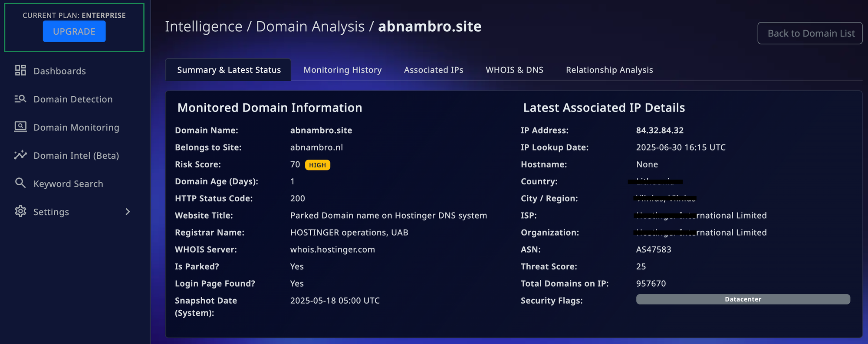The image size is (868, 344).
Task: Click the HIGH risk badge
Action: [318, 165]
